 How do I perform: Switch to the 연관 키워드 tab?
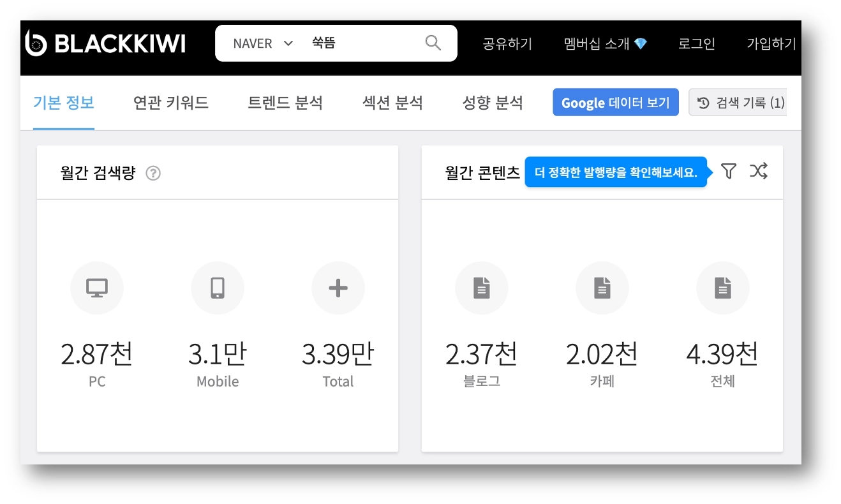coord(170,102)
